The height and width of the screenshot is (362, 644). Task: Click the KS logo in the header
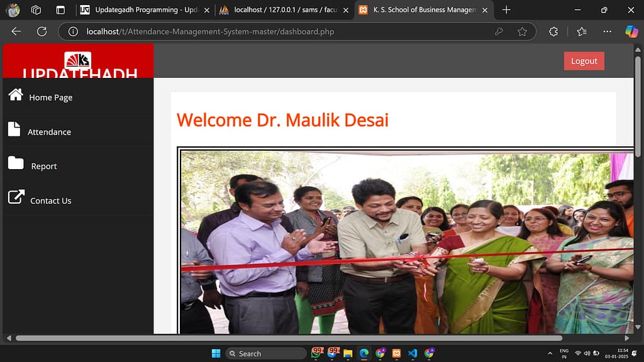[x=78, y=60]
